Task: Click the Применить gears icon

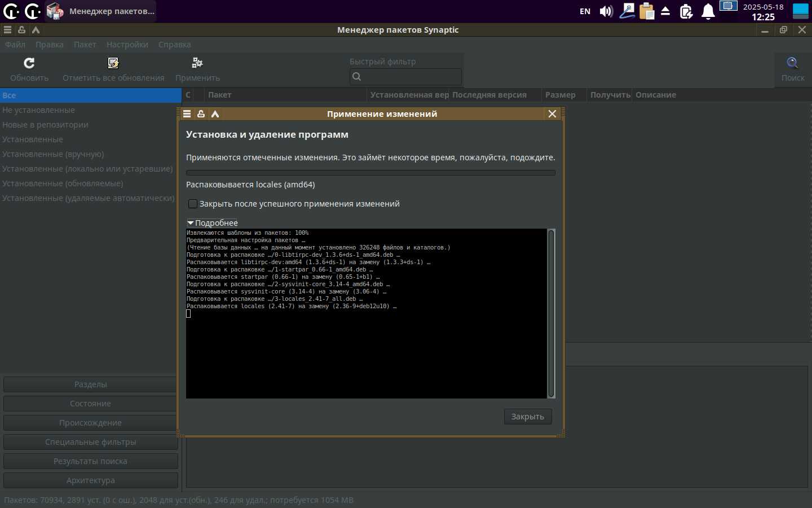Action: tap(197, 63)
